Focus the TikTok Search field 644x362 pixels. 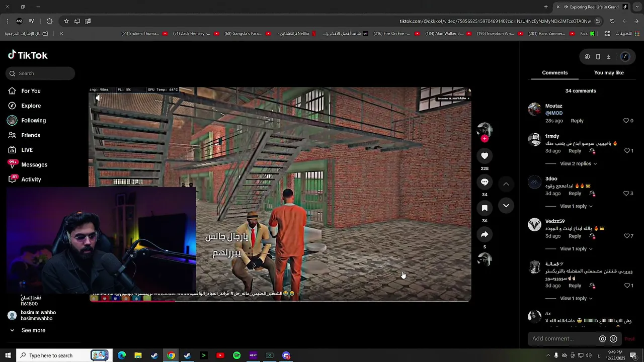41,73
